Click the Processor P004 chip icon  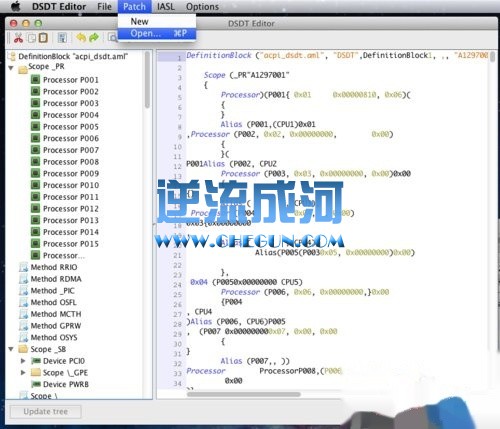point(35,115)
